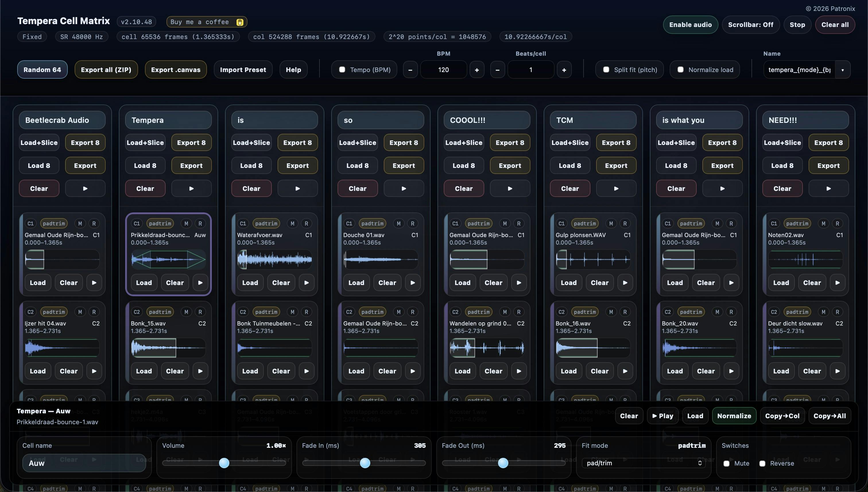This screenshot has height=492, width=868.
Task: Click padtrim badge on Deur dicht slow.wav cell
Action: coord(797,312)
